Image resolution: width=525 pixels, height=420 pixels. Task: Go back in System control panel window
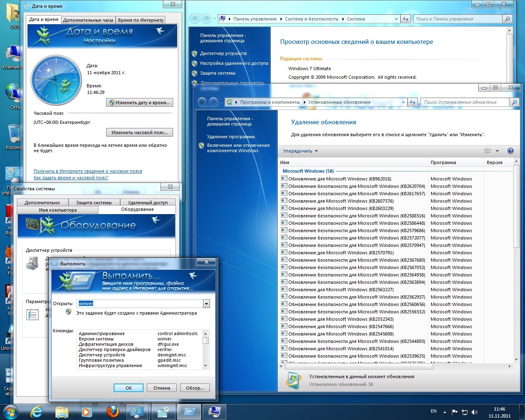194,18
